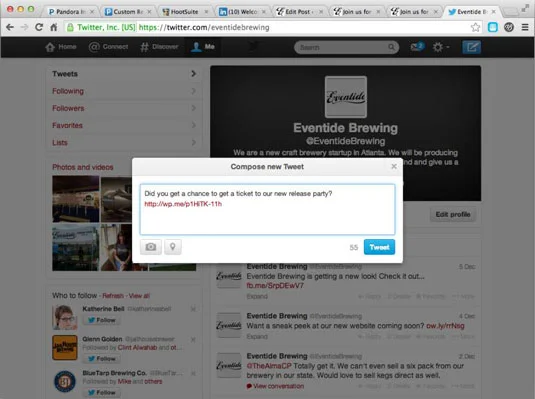The width and height of the screenshot is (535, 399).
Task: Open Favorites in the sidebar
Action: (125, 125)
